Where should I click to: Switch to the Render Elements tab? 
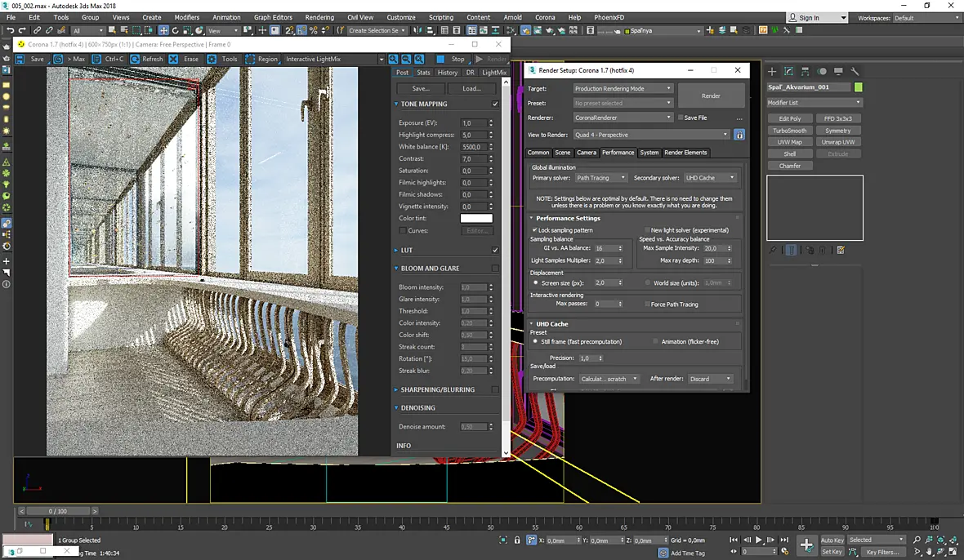tap(685, 153)
